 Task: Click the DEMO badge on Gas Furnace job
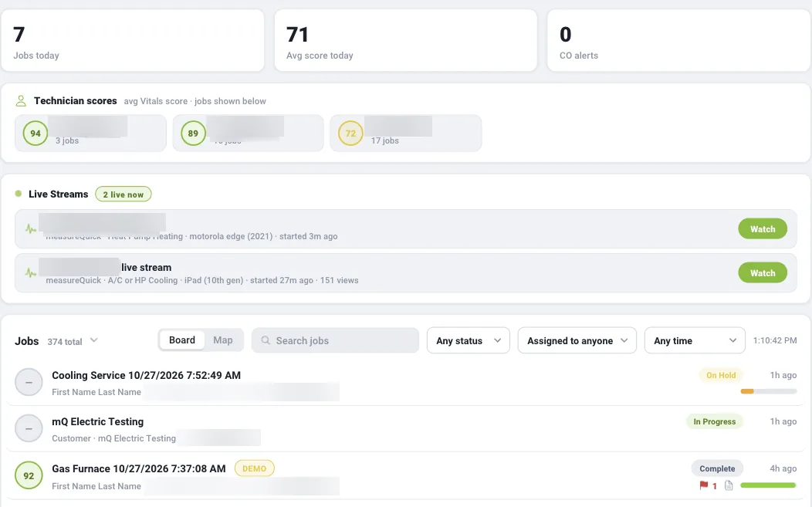pos(254,468)
